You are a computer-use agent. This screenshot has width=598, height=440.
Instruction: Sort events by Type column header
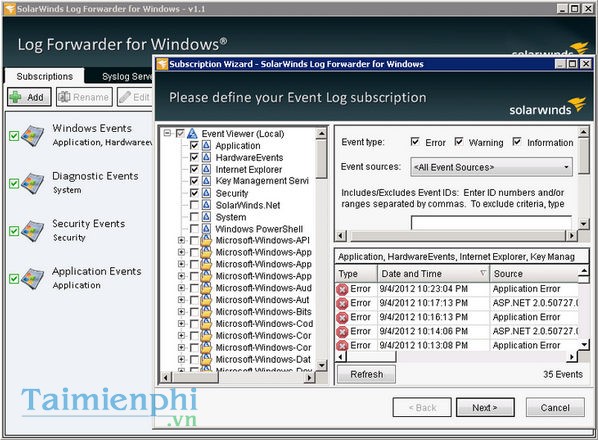[x=356, y=274]
